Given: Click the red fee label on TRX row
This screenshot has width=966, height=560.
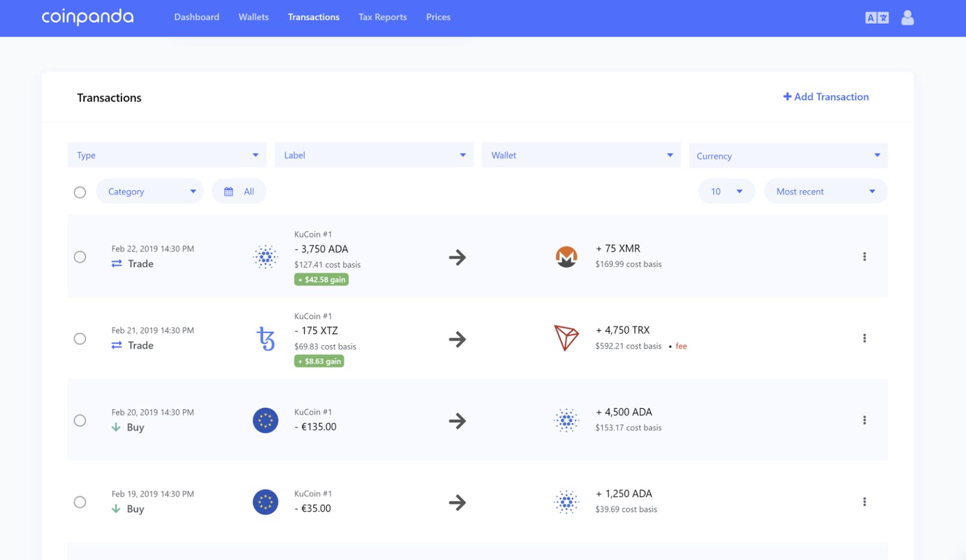Looking at the screenshot, I should click(681, 346).
